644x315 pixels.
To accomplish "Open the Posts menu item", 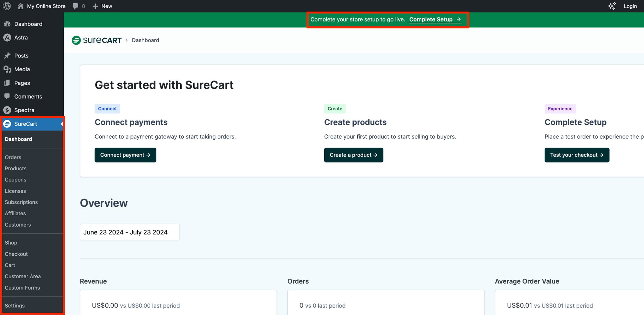I will click(21, 55).
